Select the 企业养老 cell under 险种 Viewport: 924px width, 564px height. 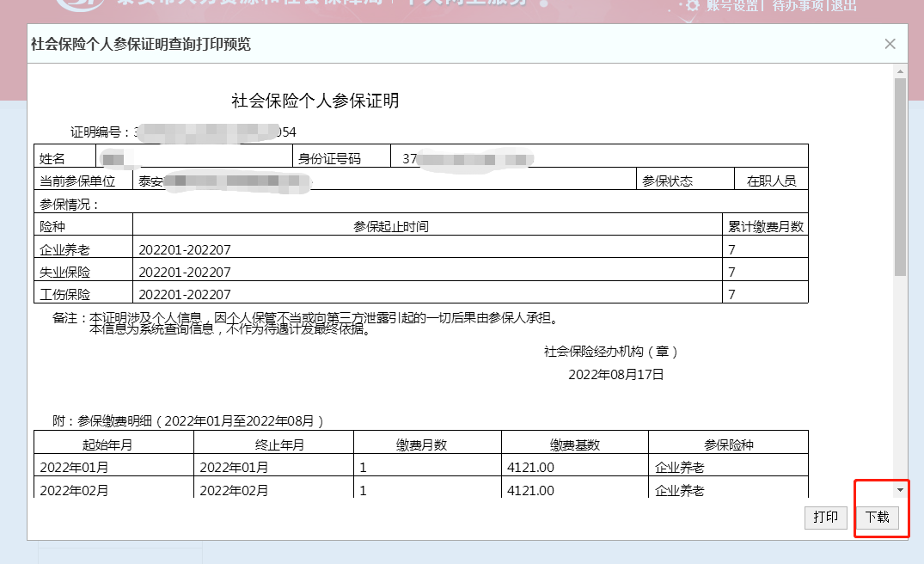65,250
